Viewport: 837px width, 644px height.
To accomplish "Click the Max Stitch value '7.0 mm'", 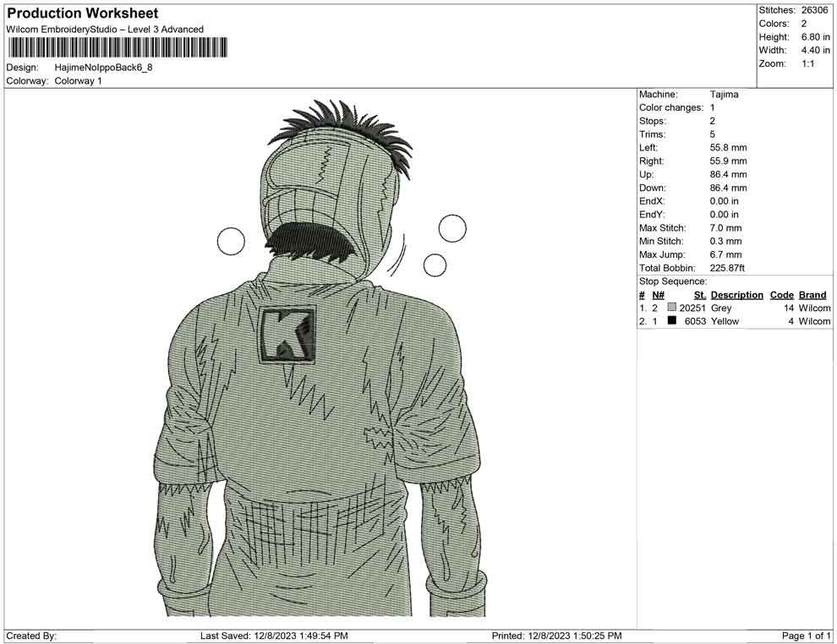I will tap(725, 228).
